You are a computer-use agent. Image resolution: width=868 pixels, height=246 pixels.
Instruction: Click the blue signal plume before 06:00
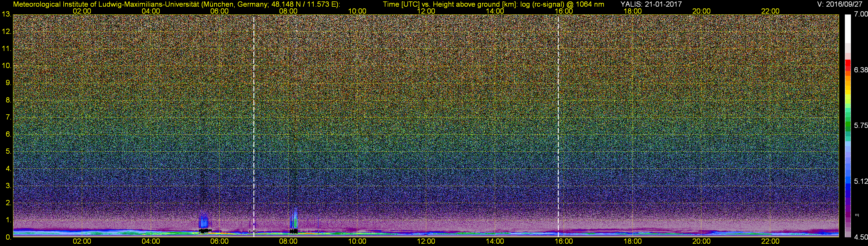tap(204, 221)
